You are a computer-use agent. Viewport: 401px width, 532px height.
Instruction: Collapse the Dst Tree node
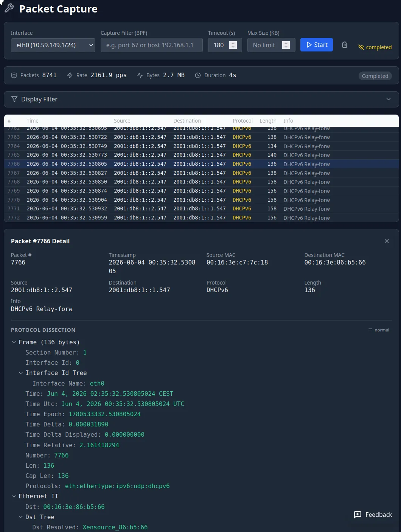point(21,517)
